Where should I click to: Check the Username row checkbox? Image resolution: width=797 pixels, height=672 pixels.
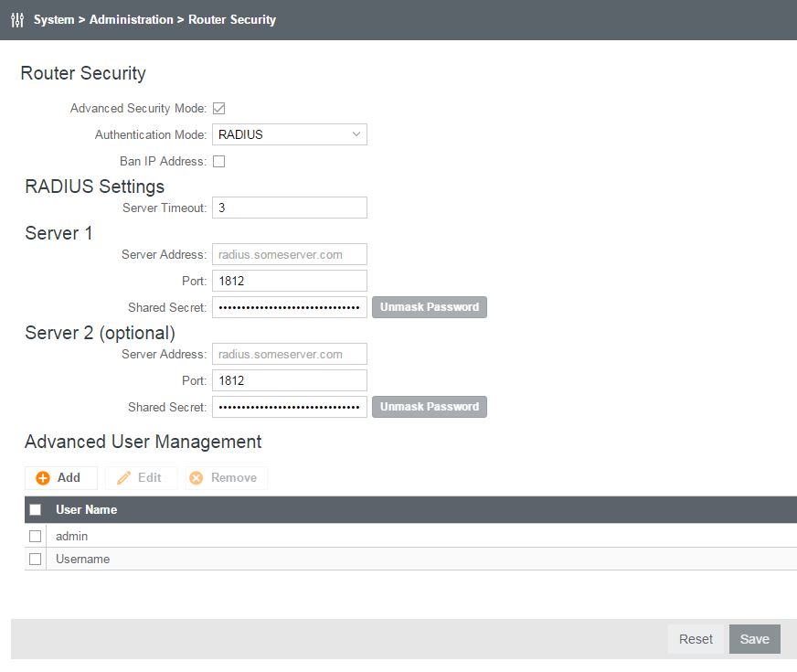point(35,560)
